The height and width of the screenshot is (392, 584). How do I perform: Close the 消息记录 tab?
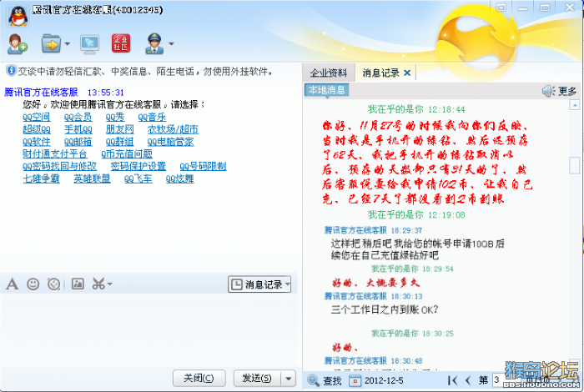click(x=407, y=73)
